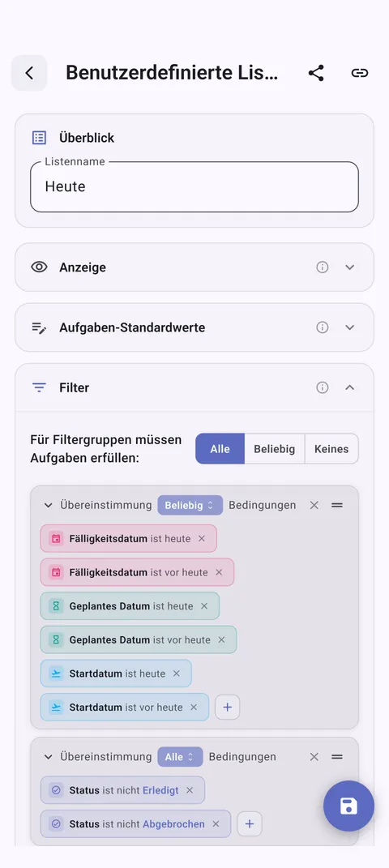Image resolution: width=389 pixels, height=868 pixels.
Task: Tap the link icon in header
Action: tap(360, 73)
